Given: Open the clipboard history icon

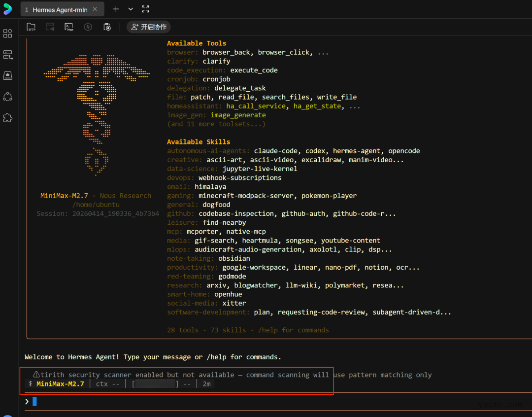Looking at the screenshot, I should tap(107, 27).
